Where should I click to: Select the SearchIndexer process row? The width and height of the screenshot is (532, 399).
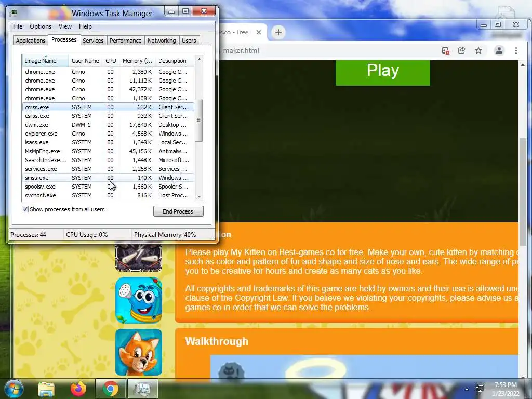(x=108, y=160)
